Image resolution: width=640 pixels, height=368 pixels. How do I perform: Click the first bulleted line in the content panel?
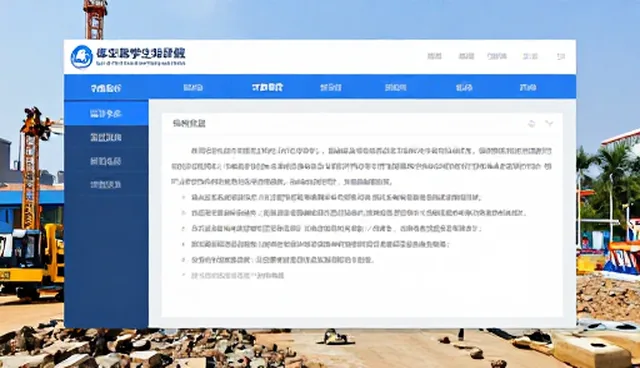tap(336, 197)
